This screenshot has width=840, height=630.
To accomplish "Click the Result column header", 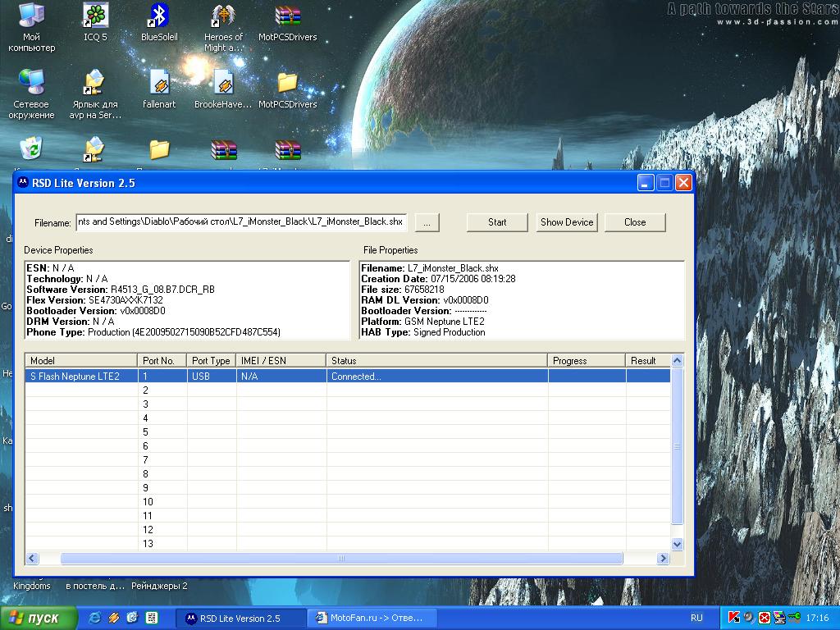I will [x=648, y=361].
